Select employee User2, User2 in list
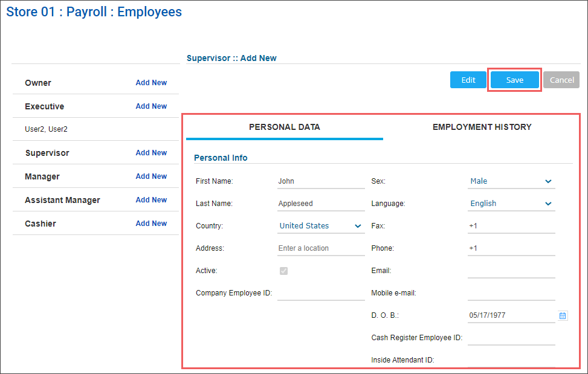Screen dimensions: 588x374 [x=46, y=129]
